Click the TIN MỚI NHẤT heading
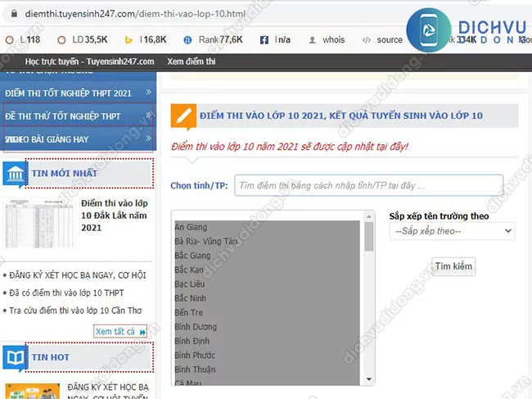The height and width of the screenshot is (399, 532). point(65,173)
